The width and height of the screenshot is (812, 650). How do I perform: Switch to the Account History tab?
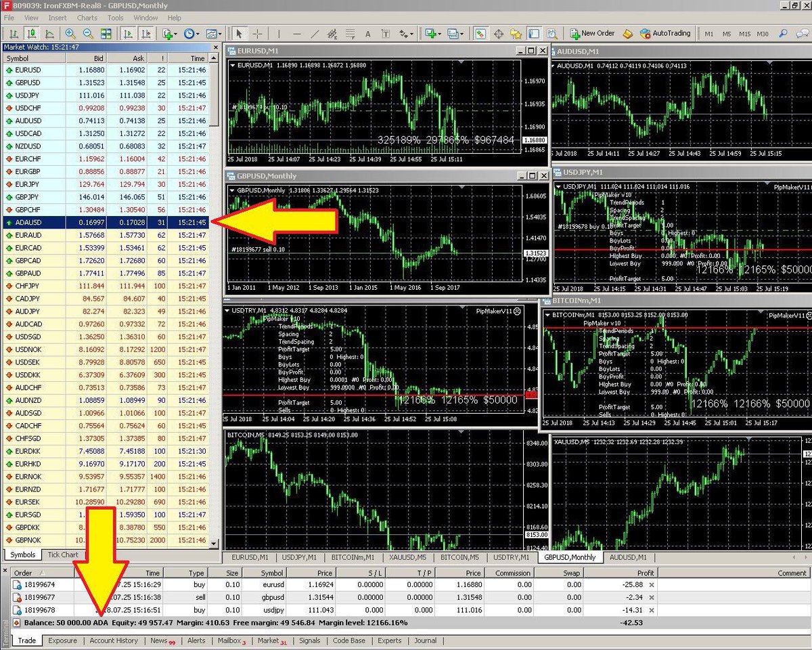click(113, 641)
